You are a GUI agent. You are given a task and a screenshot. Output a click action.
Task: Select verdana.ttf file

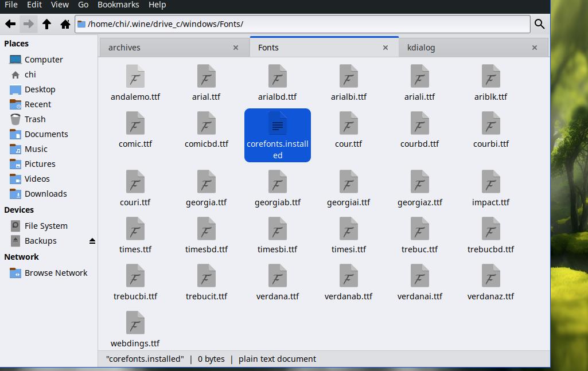[278, 283]
